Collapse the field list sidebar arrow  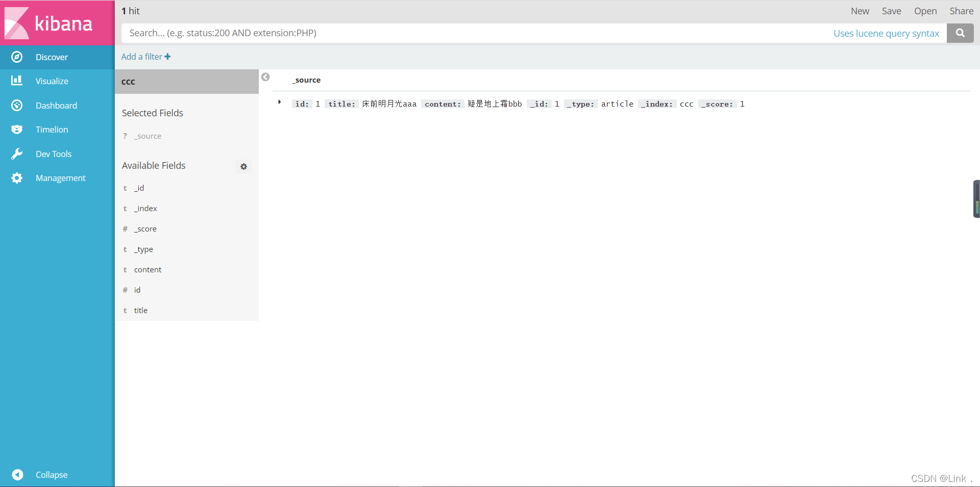tap(265, 77)
